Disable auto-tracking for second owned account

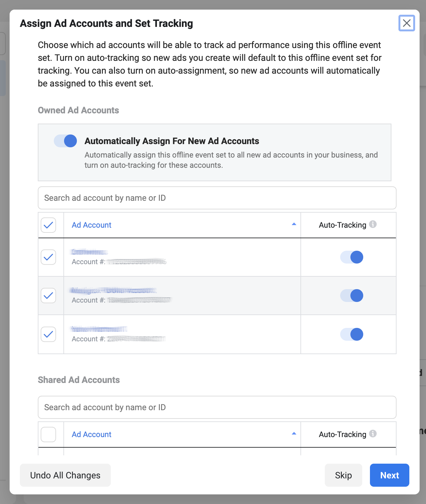352,296
